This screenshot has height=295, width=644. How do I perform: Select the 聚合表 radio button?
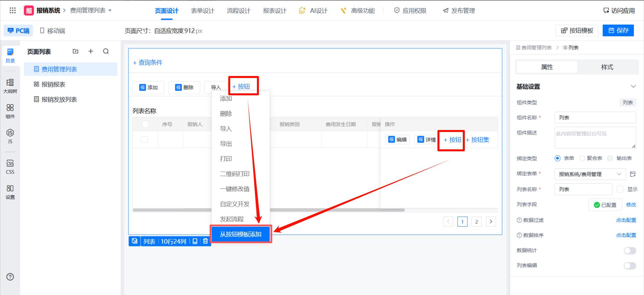(x=582, y=158)
